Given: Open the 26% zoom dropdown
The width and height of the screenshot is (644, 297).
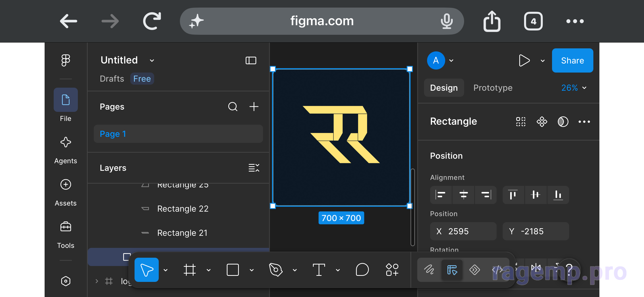Looking at the screenshot, I should click(574, 88).
